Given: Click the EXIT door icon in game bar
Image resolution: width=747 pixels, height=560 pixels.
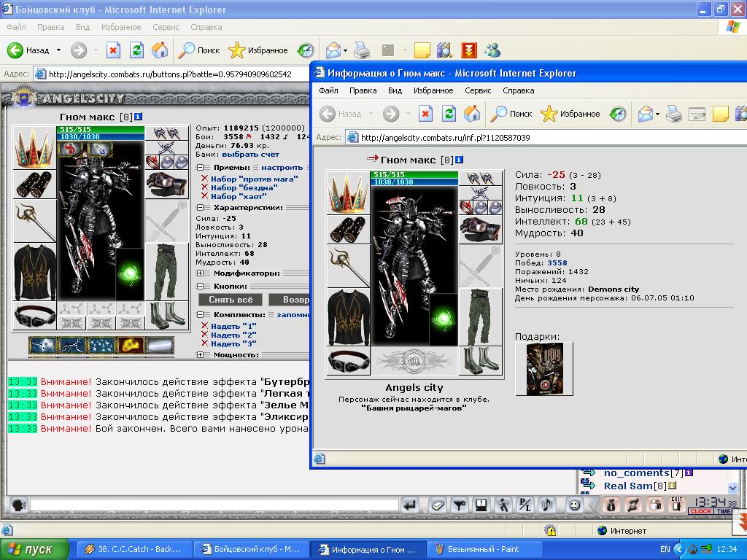Looking at the screenshot, I should tap(676, 505).
